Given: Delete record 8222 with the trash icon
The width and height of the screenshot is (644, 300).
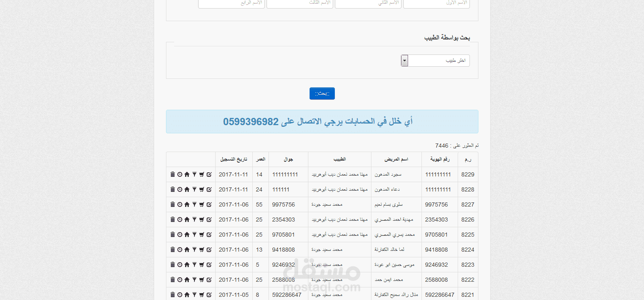Looking at the screenshot, I should pyautogui.click(x=172, y=280).
